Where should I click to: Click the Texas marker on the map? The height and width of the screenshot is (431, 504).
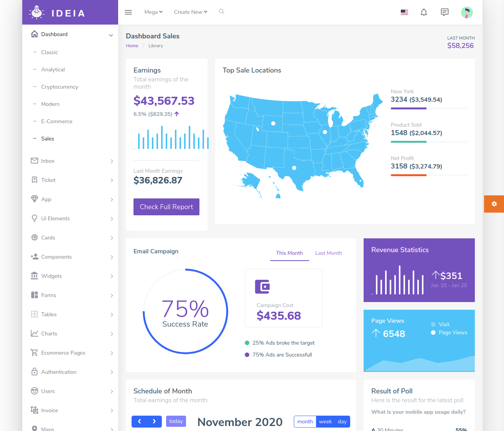294,168
